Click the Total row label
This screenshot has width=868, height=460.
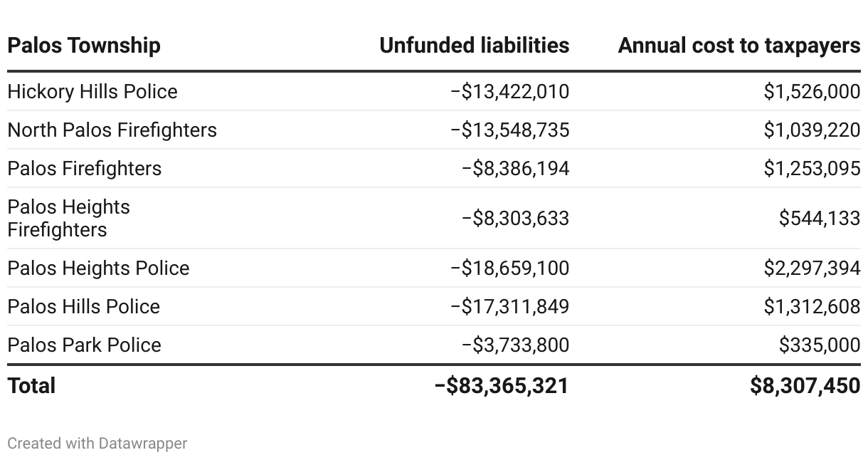point(31,385)
